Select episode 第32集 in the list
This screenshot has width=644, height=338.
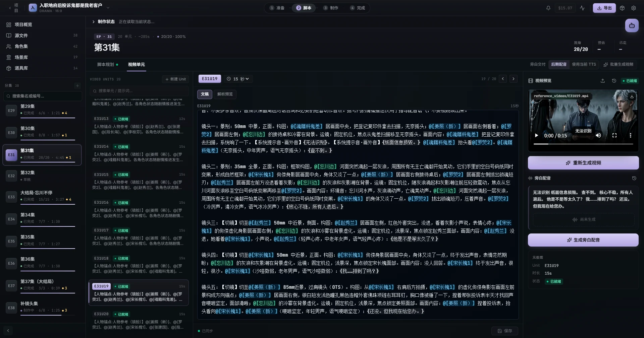(42, 176)
